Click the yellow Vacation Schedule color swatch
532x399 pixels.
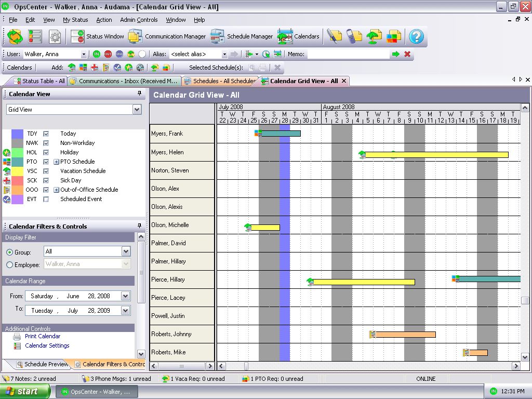point(17,171)
